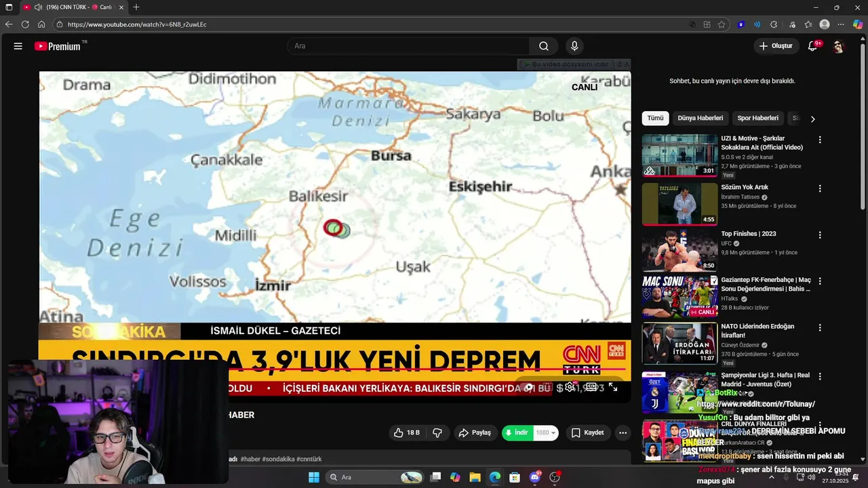
Task: Open the YouTube account avatar menu
Action: pyautogui.click(x=839, y=46)
